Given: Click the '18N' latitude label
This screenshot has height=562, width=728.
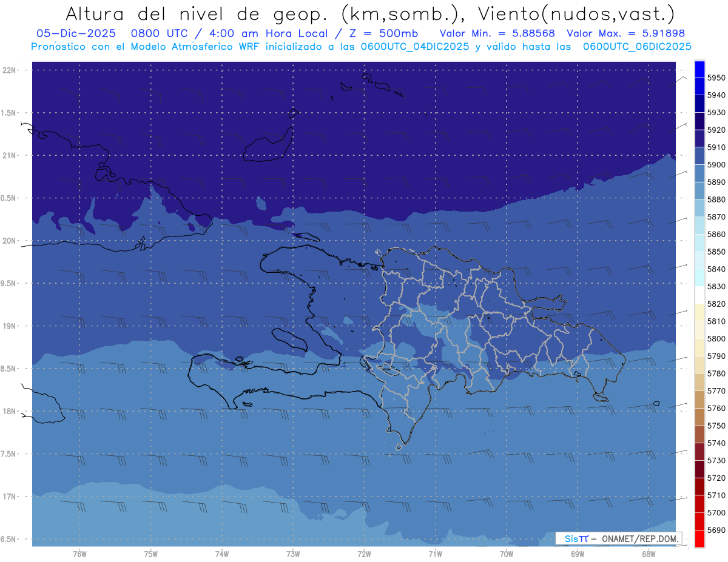Looking at the screenshot, I should 10,412.
